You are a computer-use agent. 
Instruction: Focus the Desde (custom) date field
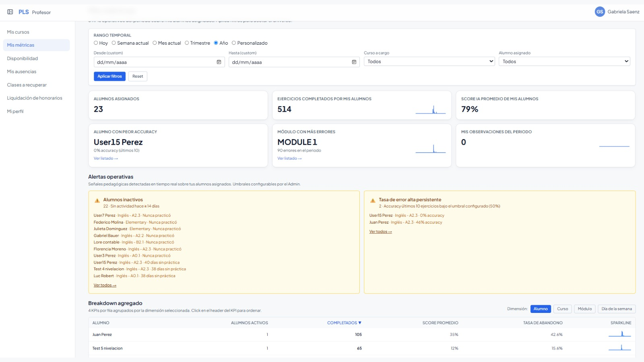tap(159, 62)
